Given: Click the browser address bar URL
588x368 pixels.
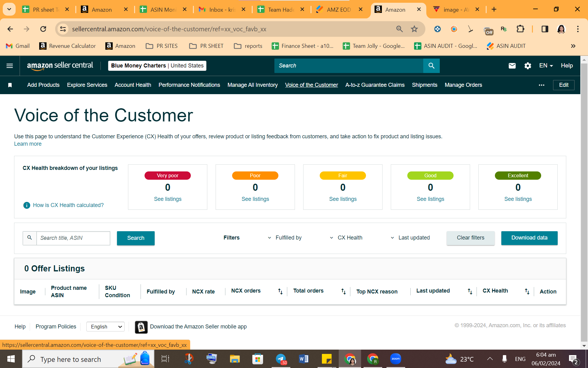Looking at the screenshot, I should pyautogui.click(x=169, y=29).
